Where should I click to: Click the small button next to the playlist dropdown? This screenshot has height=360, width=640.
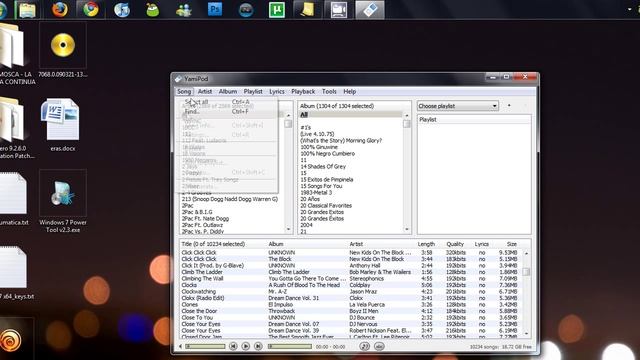pos(509,106)
